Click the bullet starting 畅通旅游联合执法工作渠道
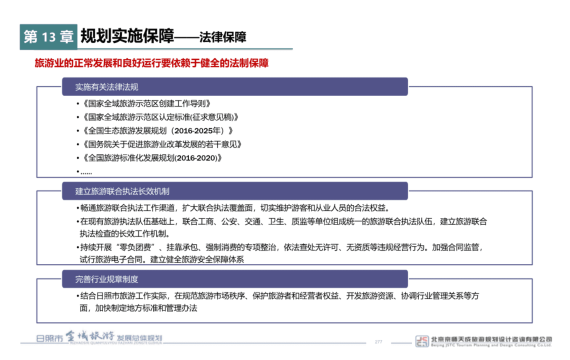The width and height of the screenshot is (570, 360). click(233, 208)
